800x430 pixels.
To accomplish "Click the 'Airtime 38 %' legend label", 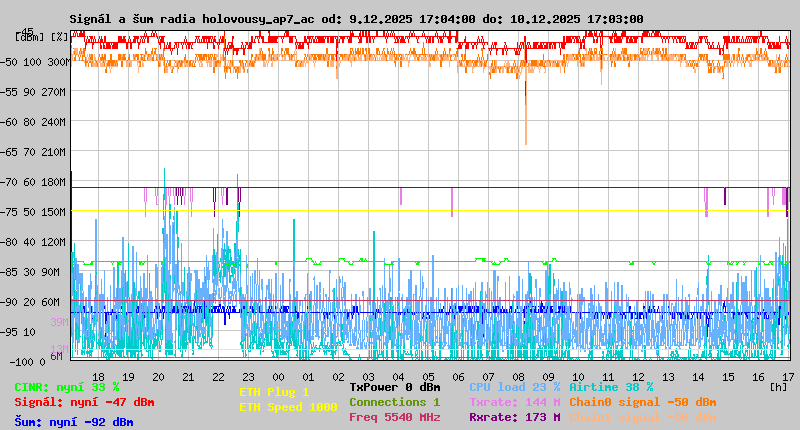I will (x=611, y=388).
